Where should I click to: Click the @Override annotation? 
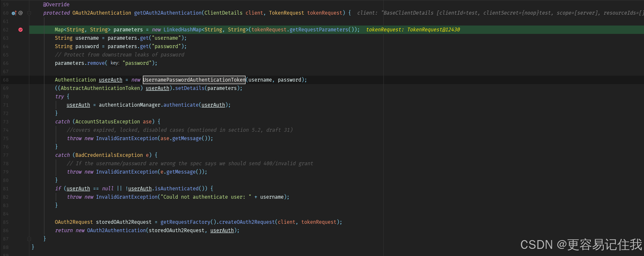coord(56,5)
